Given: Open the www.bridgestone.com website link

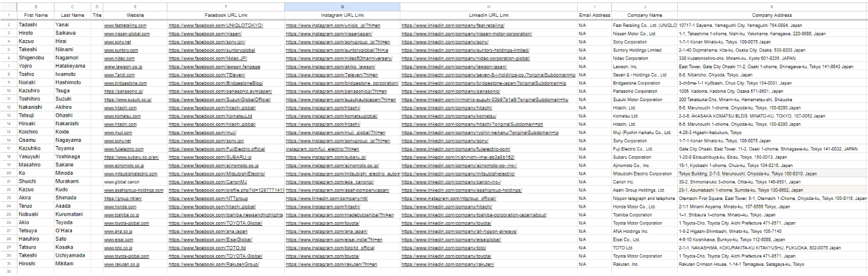Looking at the screenshot, I should pos(125,83).
